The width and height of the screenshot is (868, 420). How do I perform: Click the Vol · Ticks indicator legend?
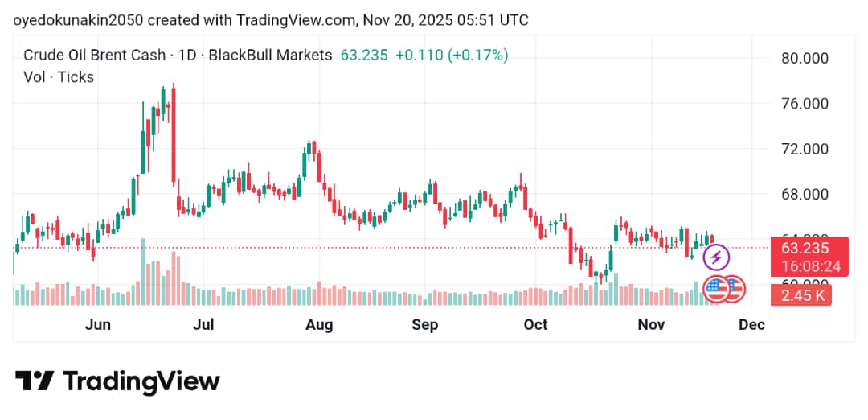click(x=59, y=77)
